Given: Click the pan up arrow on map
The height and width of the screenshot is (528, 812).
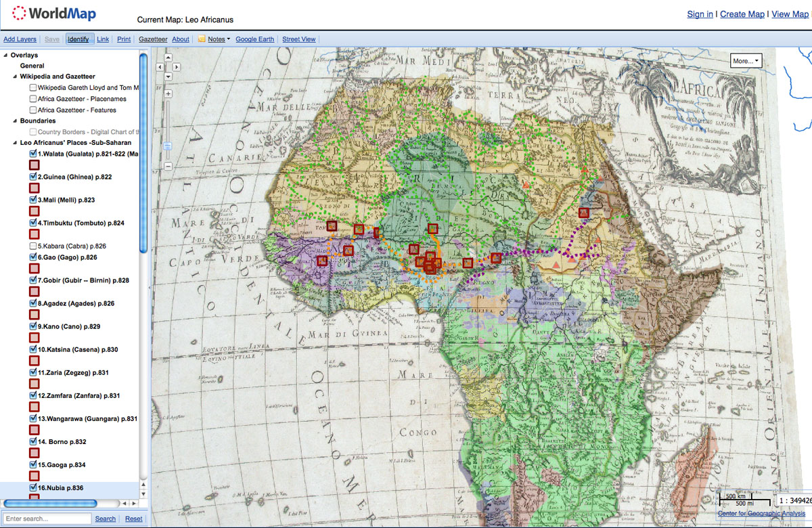Looking at the screenshot, I should coord(168,58).
